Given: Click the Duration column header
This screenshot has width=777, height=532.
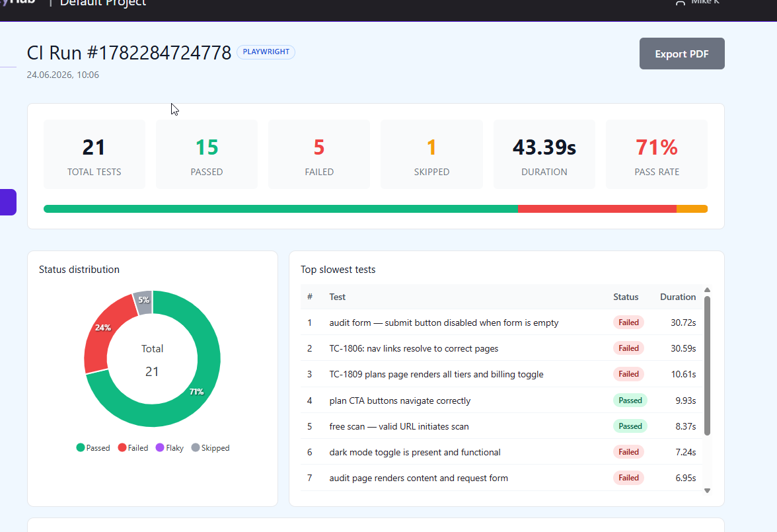Looking at the screenshot, I should [x=678, y=297].
